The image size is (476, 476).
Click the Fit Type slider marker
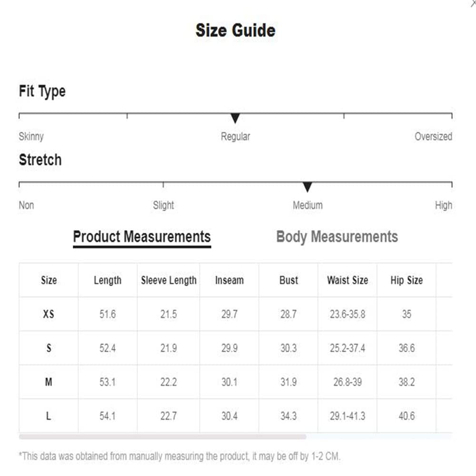coord(235,118)
